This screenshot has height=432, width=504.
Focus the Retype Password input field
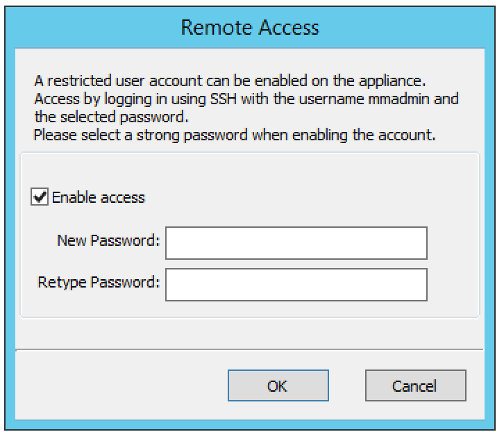coord(296,283)
